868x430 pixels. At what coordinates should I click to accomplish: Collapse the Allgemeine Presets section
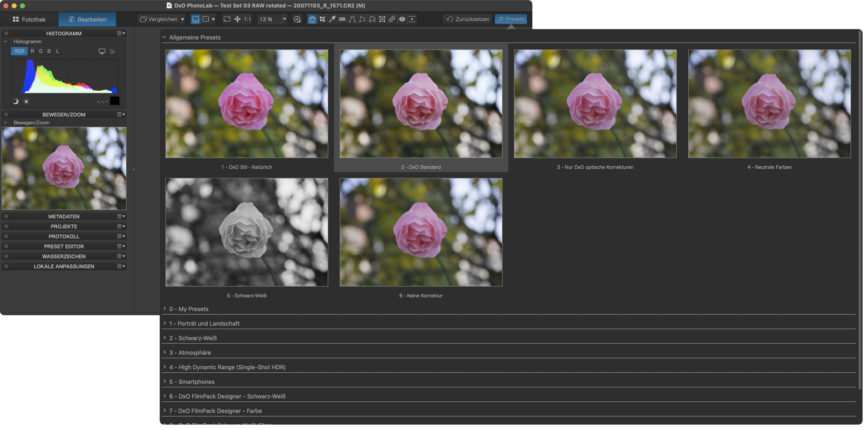pyautogui.click(x=164, y=37)
